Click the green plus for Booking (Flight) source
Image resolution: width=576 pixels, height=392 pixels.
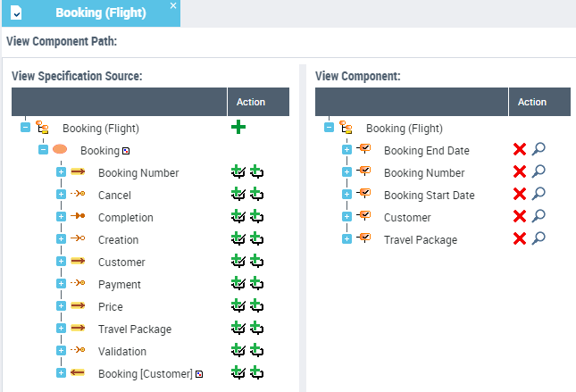point(238,128)
